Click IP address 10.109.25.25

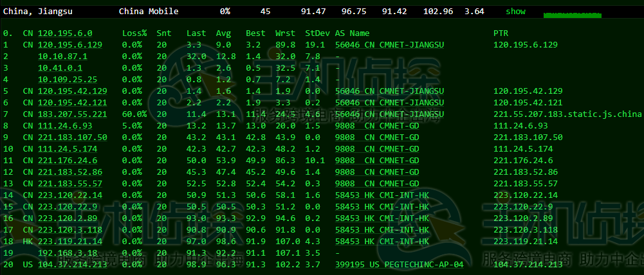[x=68, y=79]
